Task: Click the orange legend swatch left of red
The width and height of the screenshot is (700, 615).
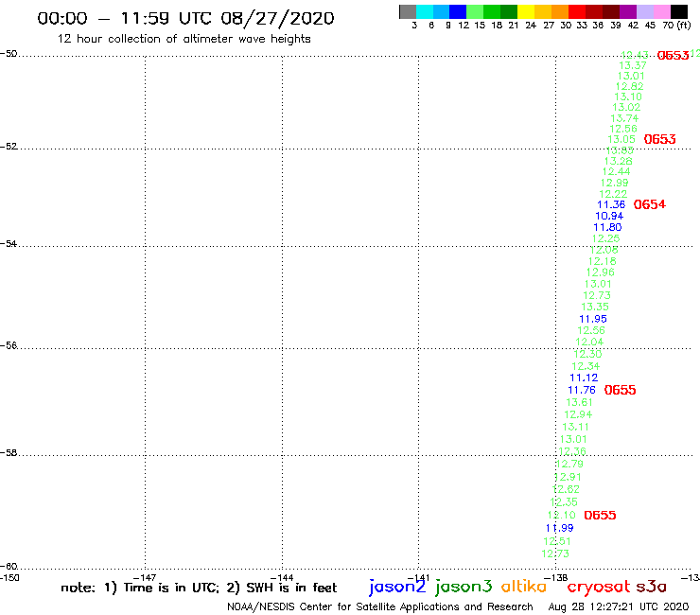Action: 560,11
